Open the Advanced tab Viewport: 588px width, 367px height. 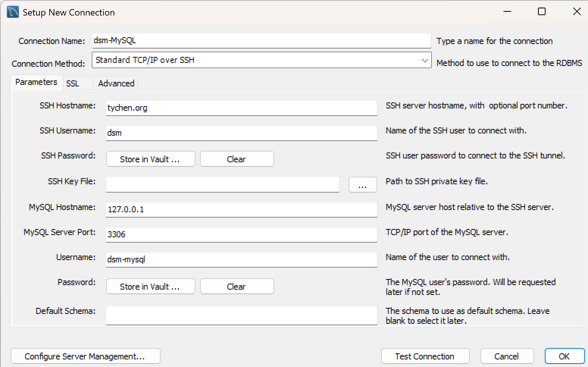(x=116, y=83)
